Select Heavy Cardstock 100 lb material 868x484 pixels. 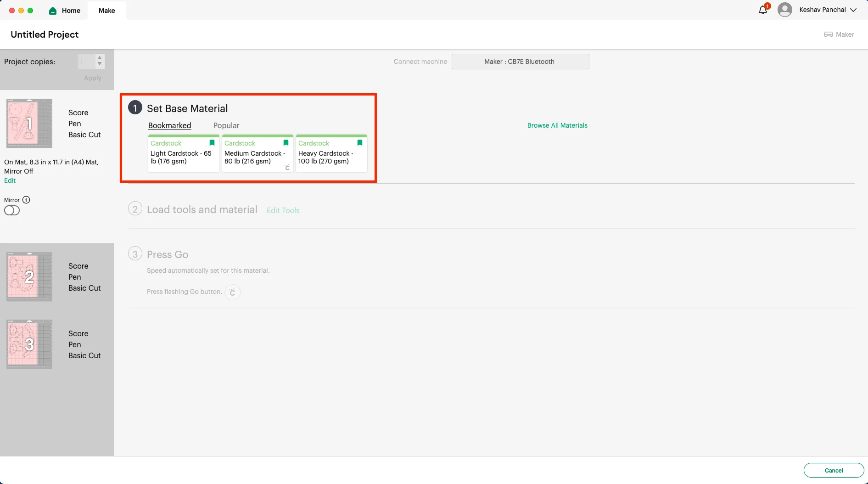click(x=331, y=153)
